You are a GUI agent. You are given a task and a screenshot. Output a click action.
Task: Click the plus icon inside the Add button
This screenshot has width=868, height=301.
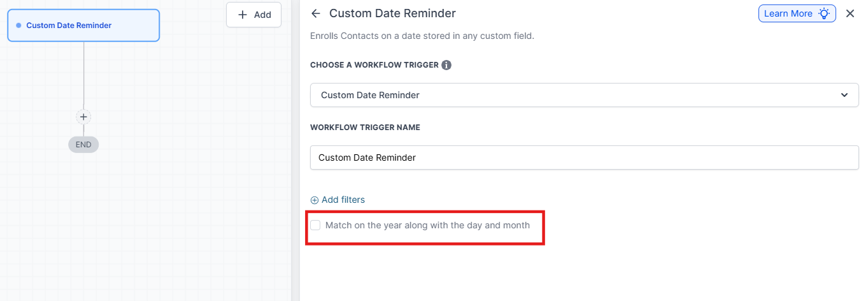[242, 15]
